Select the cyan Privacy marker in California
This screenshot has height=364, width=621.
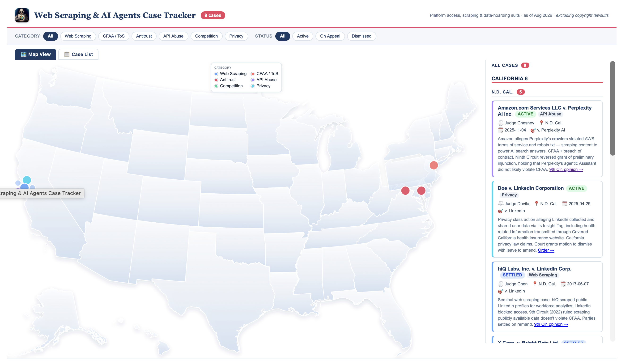coord(27,180)
